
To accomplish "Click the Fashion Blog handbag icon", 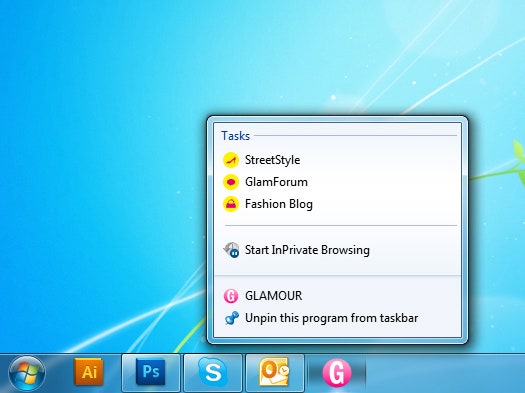I will click(x=231, y=204).
